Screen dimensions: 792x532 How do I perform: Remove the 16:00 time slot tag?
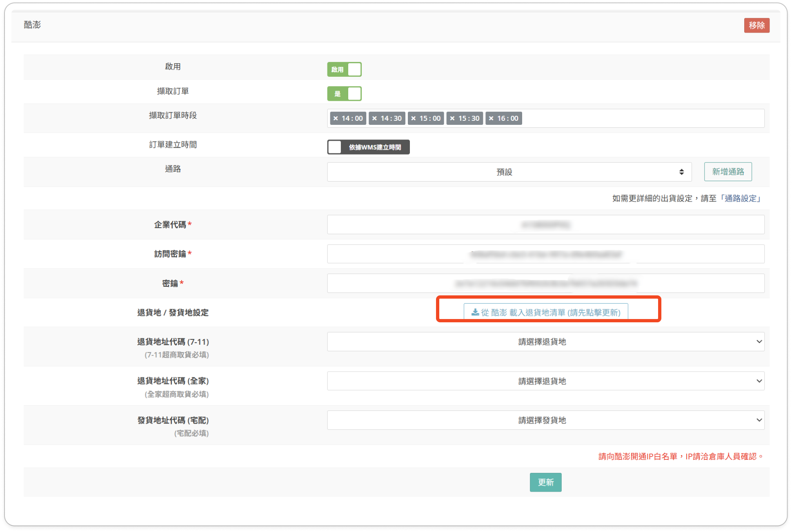click(491, 118)
